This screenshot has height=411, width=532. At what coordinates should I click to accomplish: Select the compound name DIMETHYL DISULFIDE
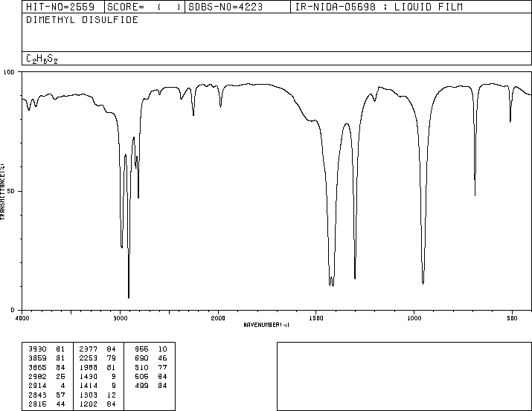coord(82,20)
